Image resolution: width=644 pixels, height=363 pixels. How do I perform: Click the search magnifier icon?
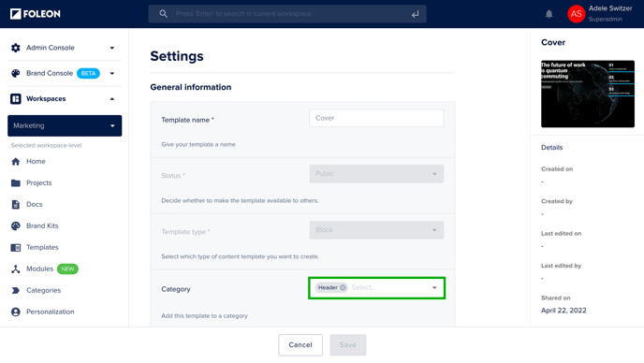click(x=164, y=14)
